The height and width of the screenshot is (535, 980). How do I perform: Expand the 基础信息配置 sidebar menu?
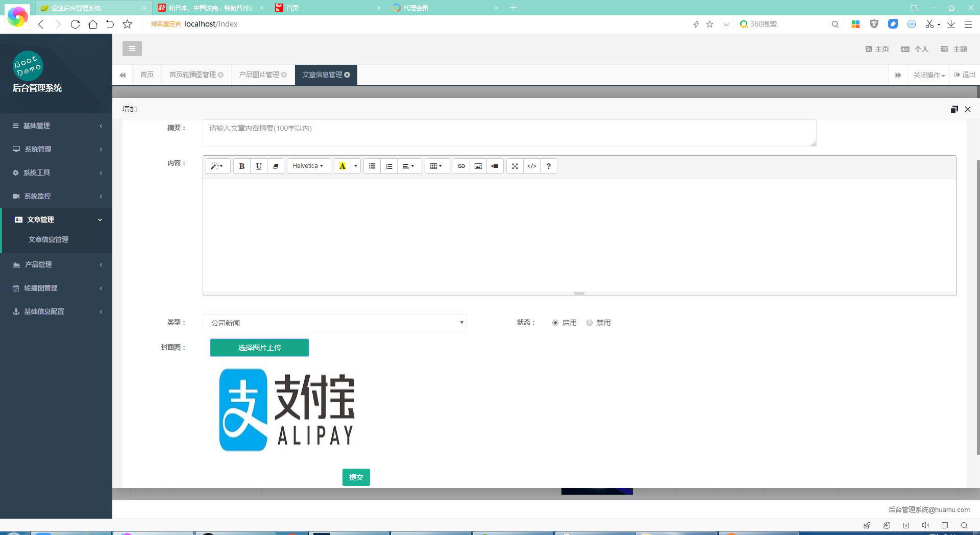click(56, 311)
